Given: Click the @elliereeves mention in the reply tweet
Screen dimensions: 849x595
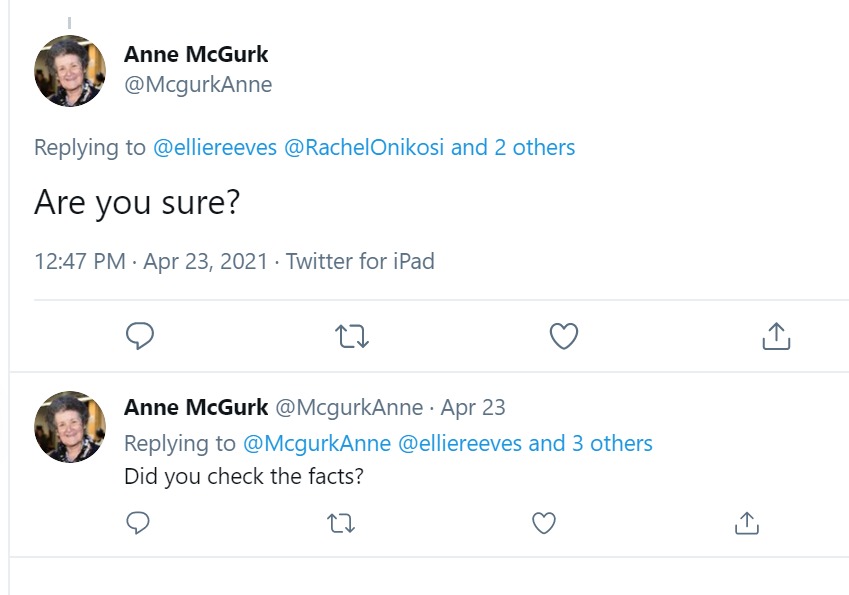Looking at the screenshot, I should pos(460,443).
